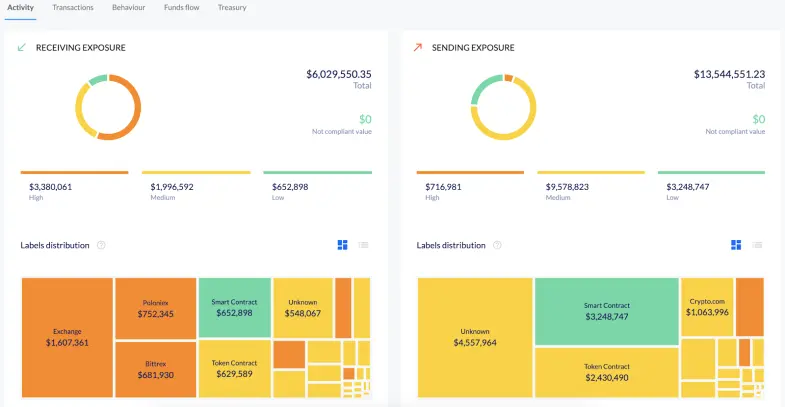Open the Treasury tab
This screenshot has height=407, width=785.
pyautogui.click(x=232, y=8)
